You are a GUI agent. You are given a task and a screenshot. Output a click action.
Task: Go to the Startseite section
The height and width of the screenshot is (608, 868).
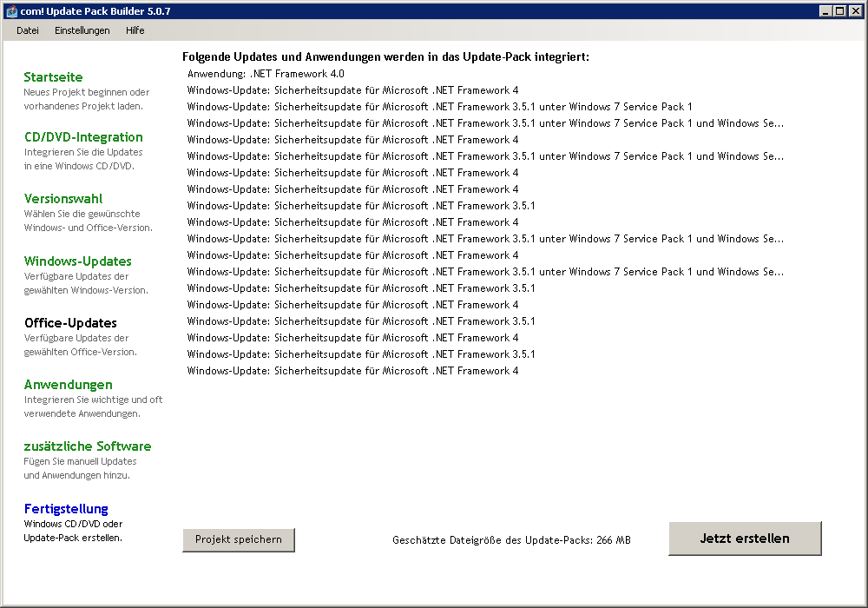click(53, 77)
